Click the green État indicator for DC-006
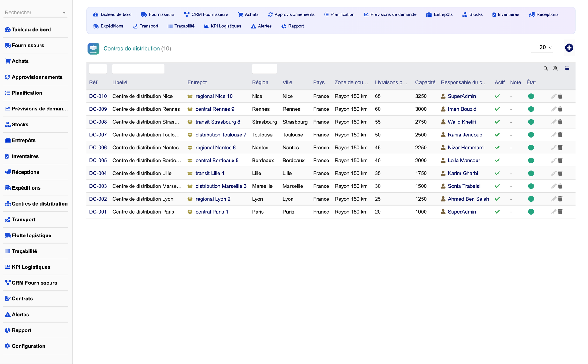Image resolution: width=588 pixels, height=364 pixels. (531, 148)
